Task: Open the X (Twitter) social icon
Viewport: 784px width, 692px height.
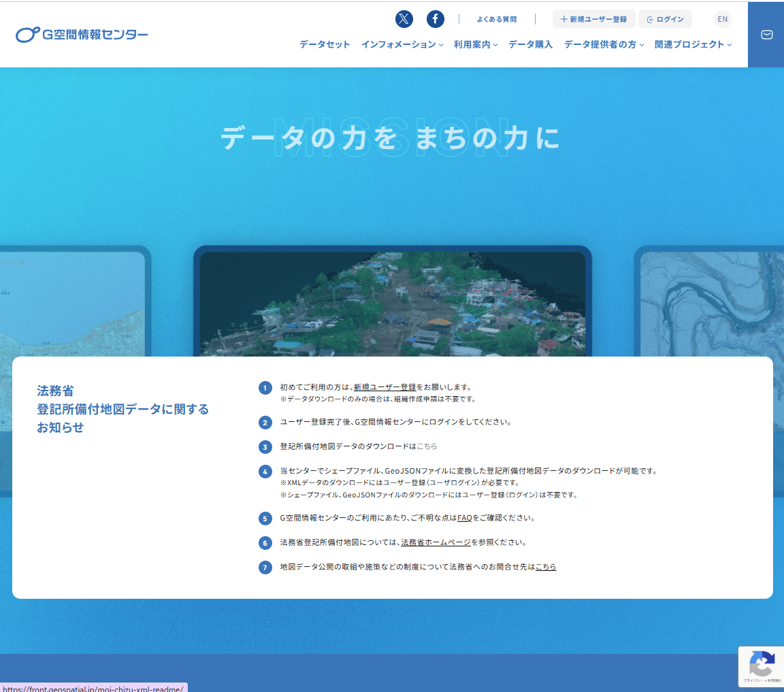Action: tap(404, 19)
